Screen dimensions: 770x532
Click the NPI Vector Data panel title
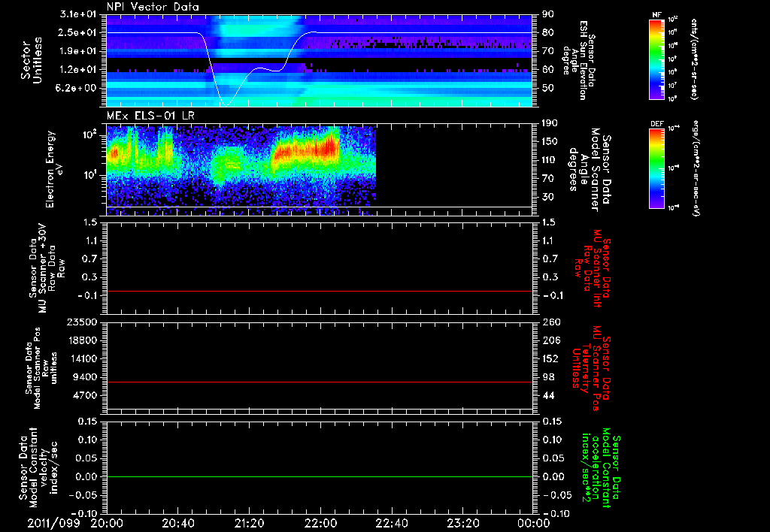pos(153,7)
